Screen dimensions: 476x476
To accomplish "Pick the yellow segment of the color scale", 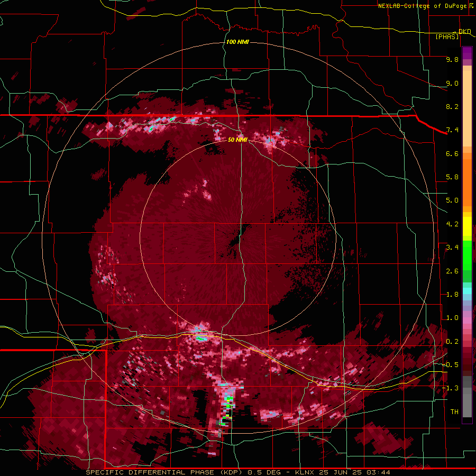I will pos(467,226).
